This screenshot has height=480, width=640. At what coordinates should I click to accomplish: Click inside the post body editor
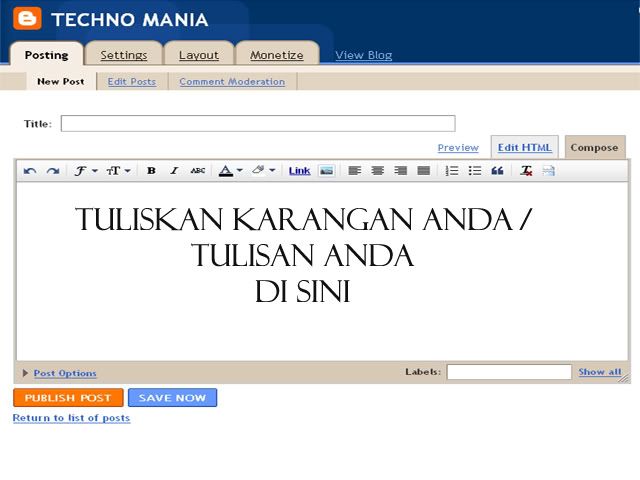[x=322, y=271]
